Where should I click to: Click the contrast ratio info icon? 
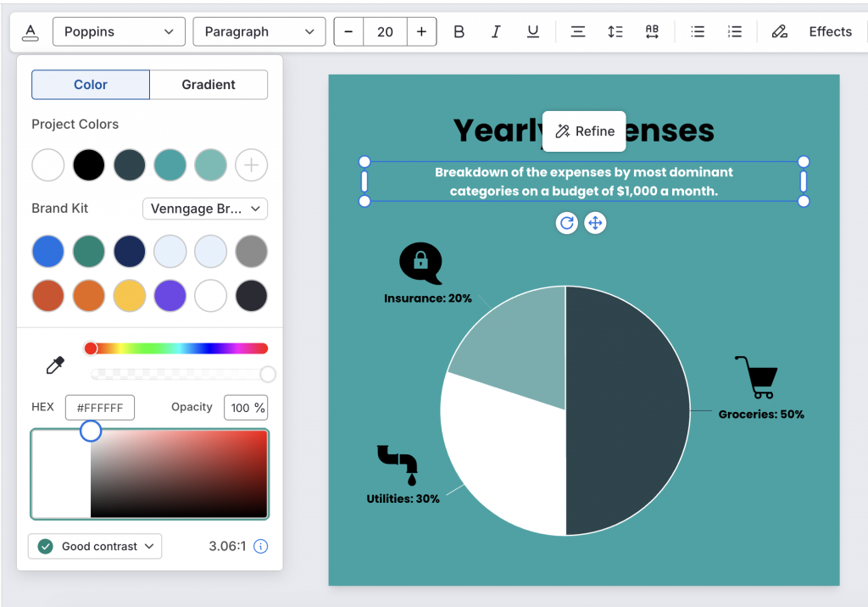click(261, 547)
